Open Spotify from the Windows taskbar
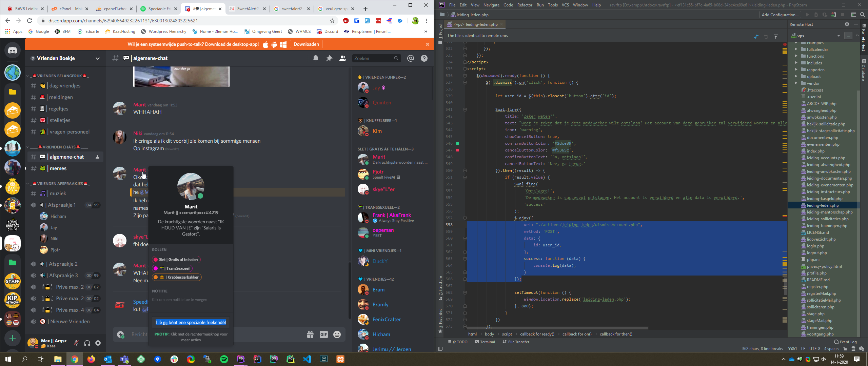Screen dimensions: 868x366 (x=224, y=359)
